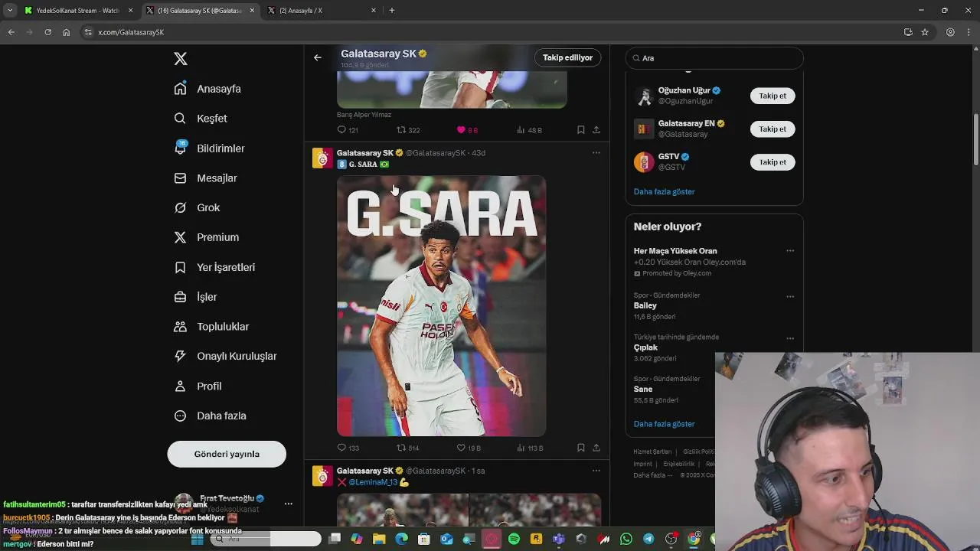Open more options on @LeminaM_13 post
Screen dimensions: 980x551
click(x=596, y=471)
